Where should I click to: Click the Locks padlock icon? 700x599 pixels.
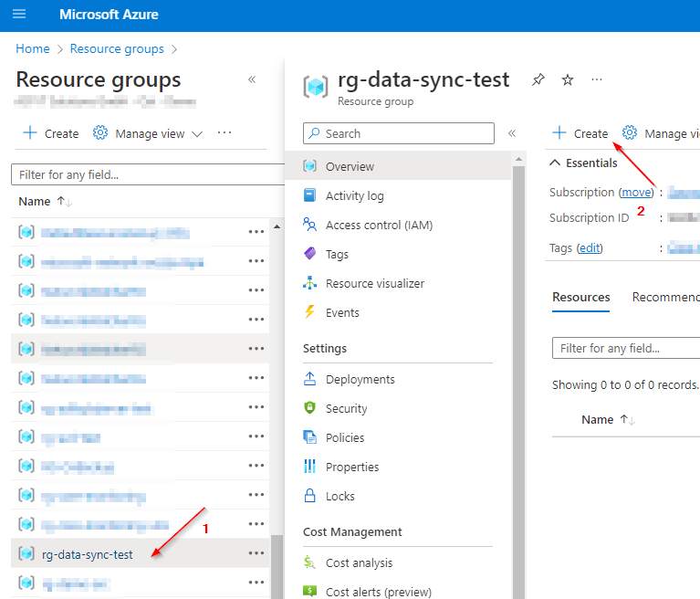point(309,496)
